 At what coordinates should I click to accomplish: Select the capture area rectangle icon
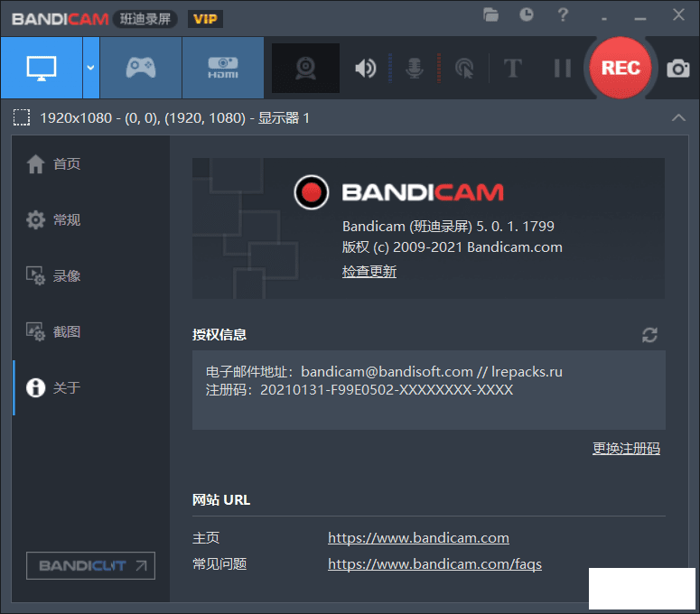pyautogui.click(x=22, y=117)
